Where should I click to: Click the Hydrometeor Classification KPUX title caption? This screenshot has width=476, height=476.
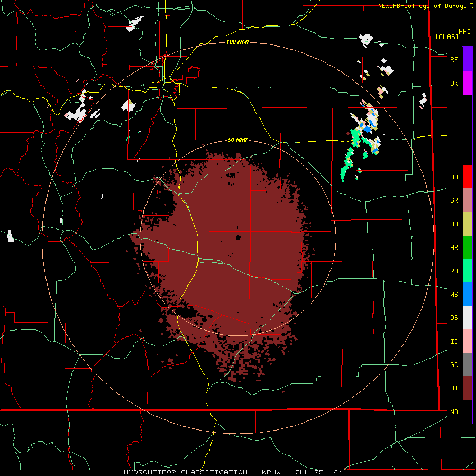(237, 472)
